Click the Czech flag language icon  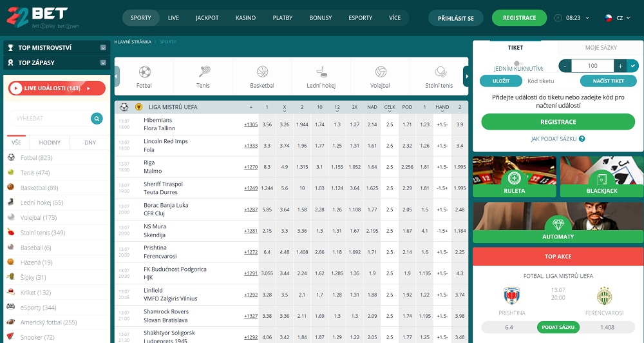(x=609, y=17)
